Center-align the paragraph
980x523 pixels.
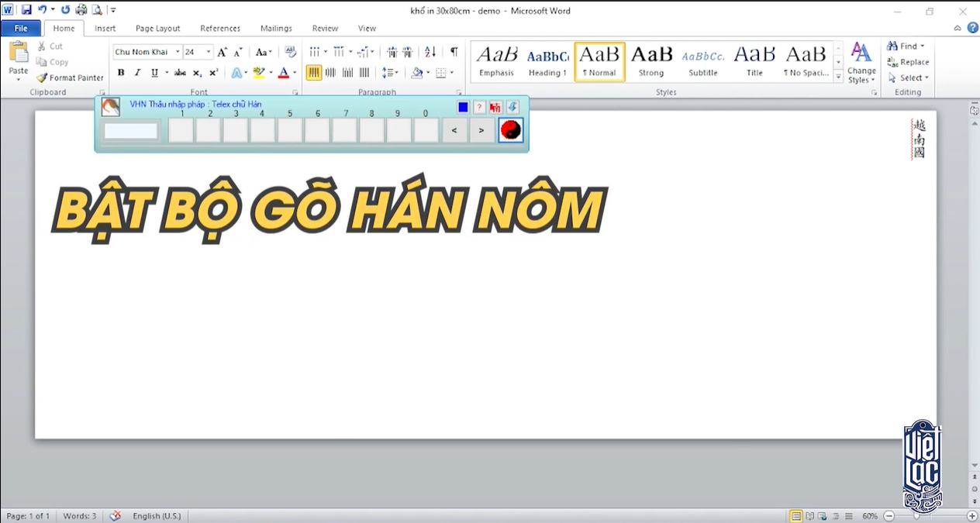click(331, 73)
